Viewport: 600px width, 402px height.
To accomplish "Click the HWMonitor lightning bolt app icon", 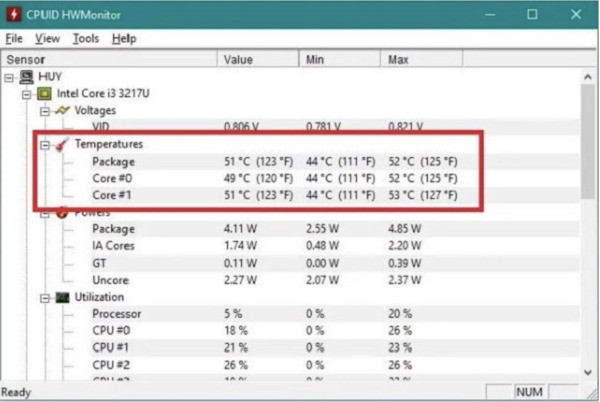I will 13,15.
